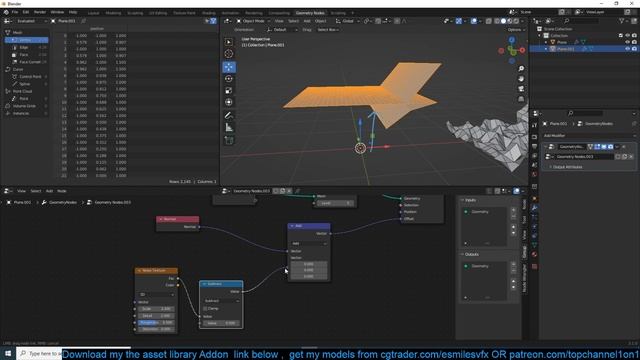Image resolution: width=640 pixels, height=360 pixels.
Task: Click Windows Start button on taskbar
Action: (x=8, y=353)
